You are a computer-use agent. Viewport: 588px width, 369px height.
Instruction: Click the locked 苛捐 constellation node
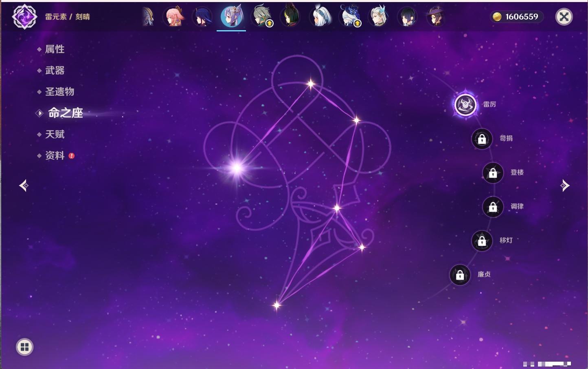482,139
